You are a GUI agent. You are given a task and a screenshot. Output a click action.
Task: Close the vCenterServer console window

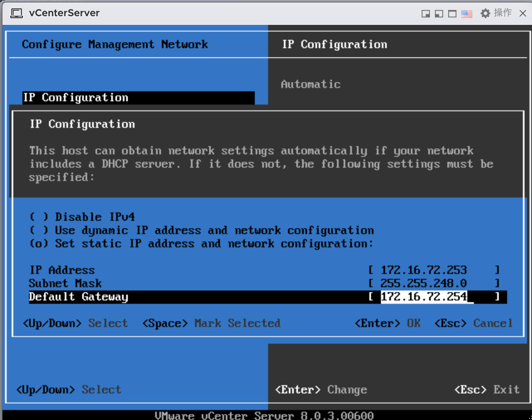(523, 13)
